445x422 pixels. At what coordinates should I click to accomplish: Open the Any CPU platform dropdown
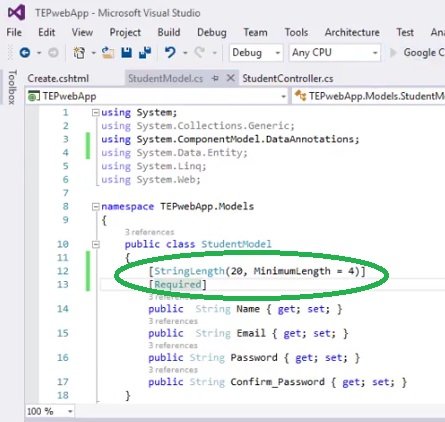[x=334, y=53]
